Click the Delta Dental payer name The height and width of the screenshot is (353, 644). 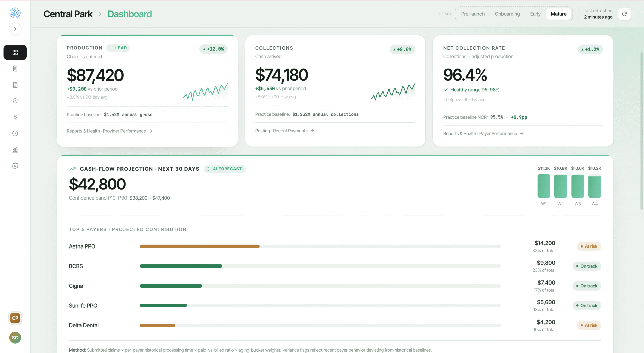[x=84, y=325]
